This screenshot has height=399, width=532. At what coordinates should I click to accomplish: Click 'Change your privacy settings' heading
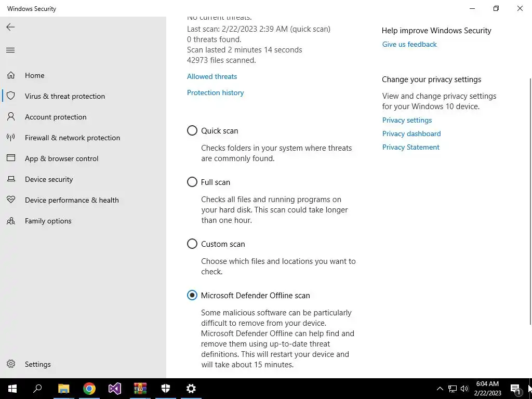click(432, 79)
